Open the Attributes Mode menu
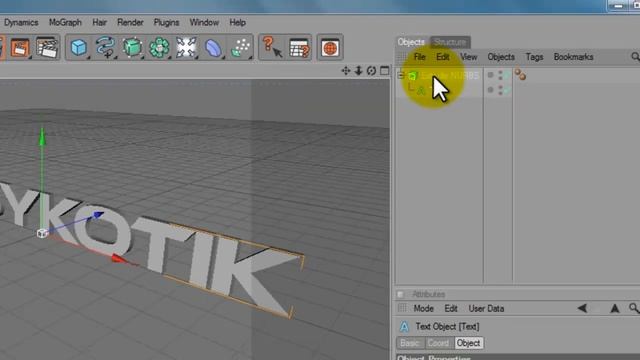The image size is (640, 360). tap(424, 309)
